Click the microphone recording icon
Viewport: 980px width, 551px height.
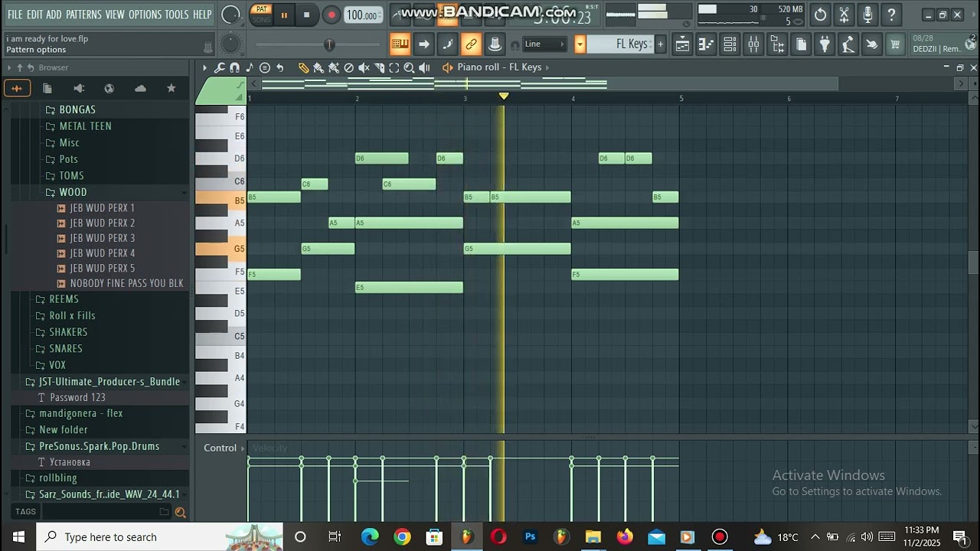(x=867, y=15)
